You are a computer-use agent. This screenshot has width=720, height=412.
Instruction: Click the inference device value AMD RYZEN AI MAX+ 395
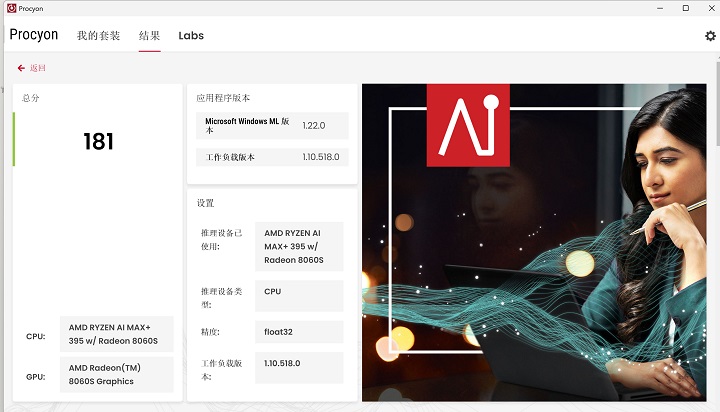(299, 247)
